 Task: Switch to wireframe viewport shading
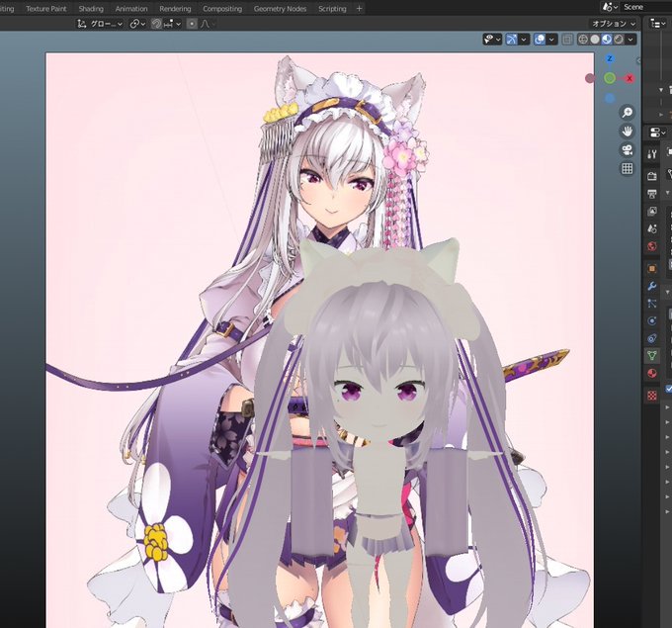[583, 40]
